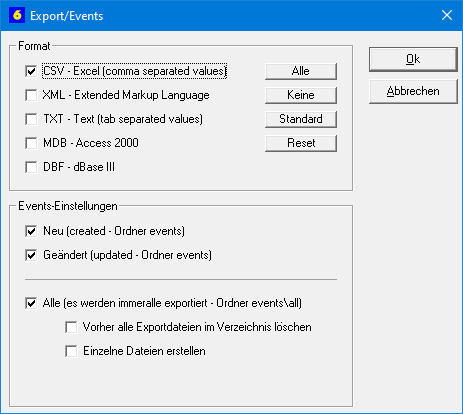This screenshot has height=414, width=463.
Task: Confirm the dialog with Ok
Action: point(413,59)
